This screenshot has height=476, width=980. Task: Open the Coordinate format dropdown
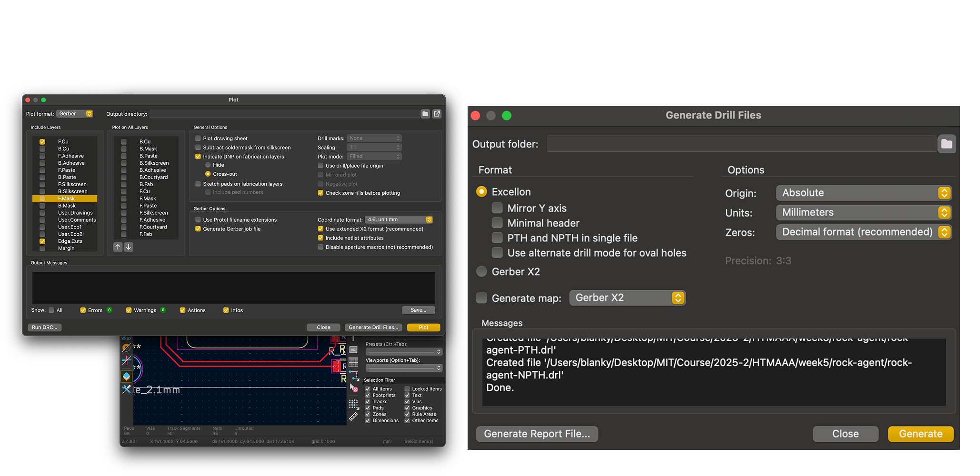point(399,219)
